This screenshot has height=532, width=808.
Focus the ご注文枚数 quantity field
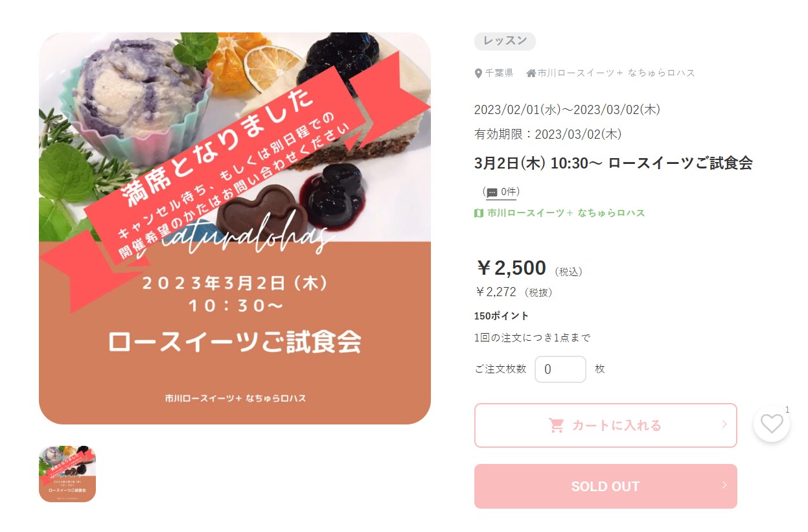(560, 369)
